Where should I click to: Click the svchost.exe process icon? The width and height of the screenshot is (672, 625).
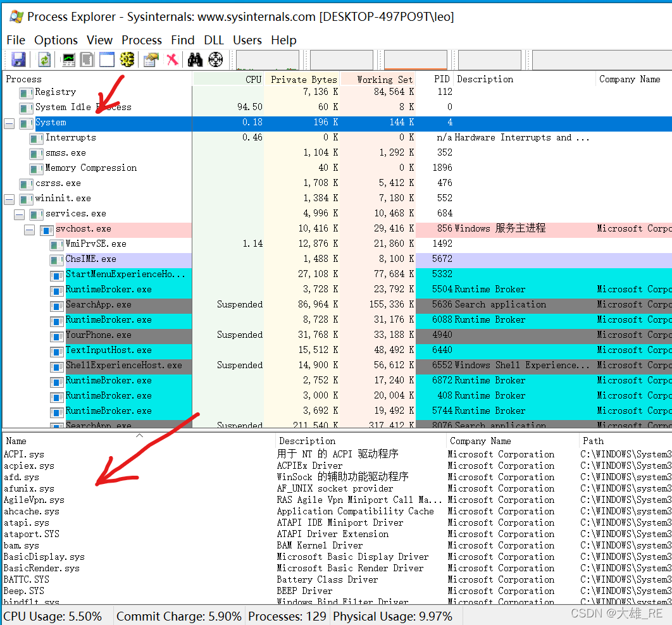point(47,230)
